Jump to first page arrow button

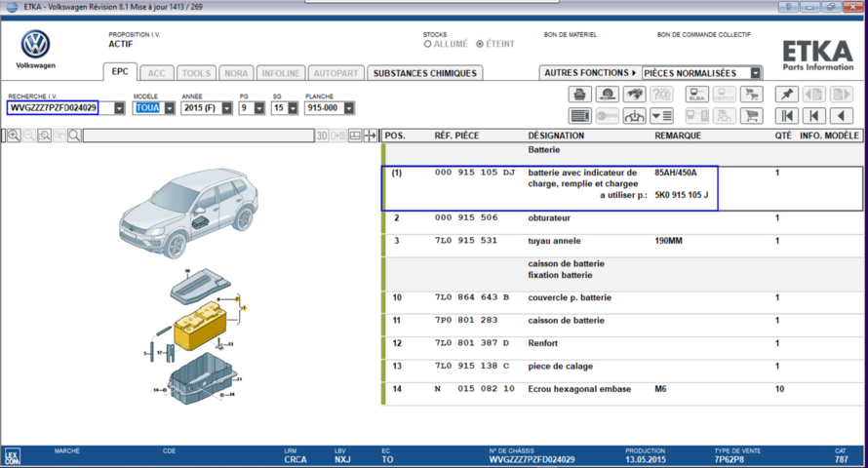(786, 116)
